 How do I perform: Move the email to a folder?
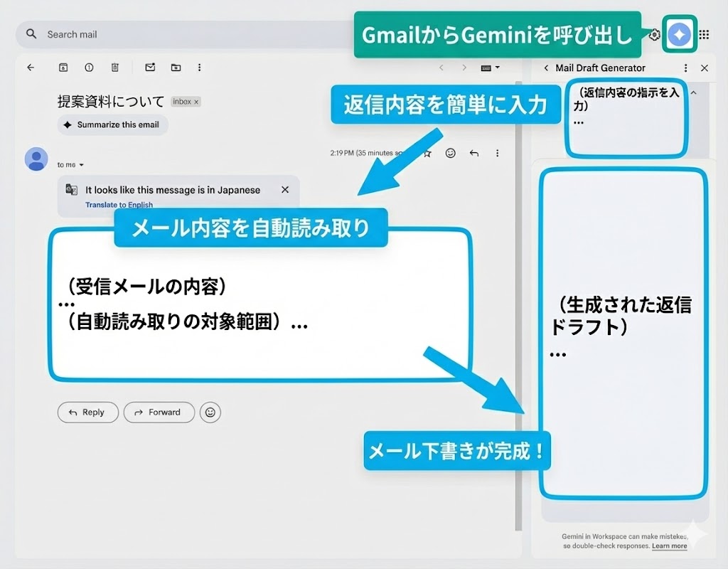[176, 67]
